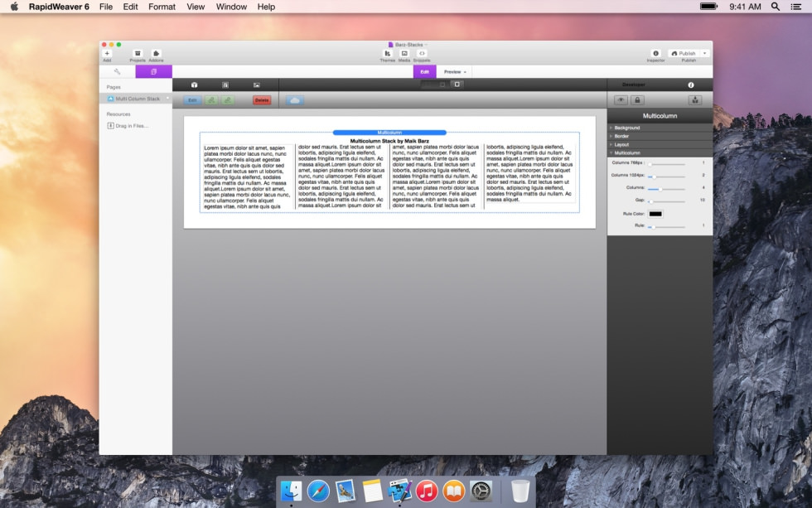
Task: Adjust the Gap slider
Action: pos(666,201)
